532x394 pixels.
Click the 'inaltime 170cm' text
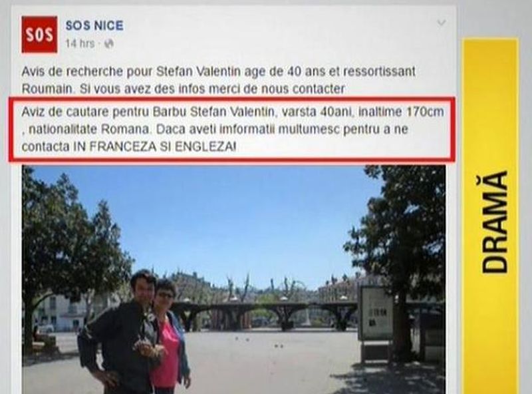click(x=401, y=112)
